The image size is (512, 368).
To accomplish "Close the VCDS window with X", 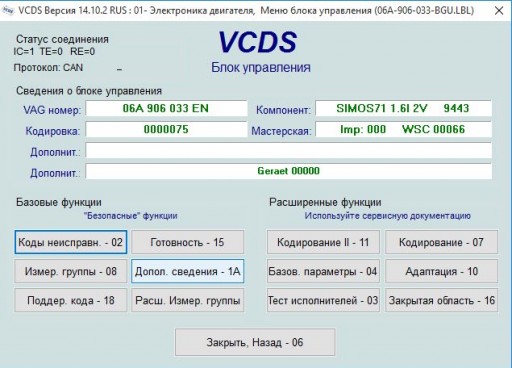I will point(499,11).
